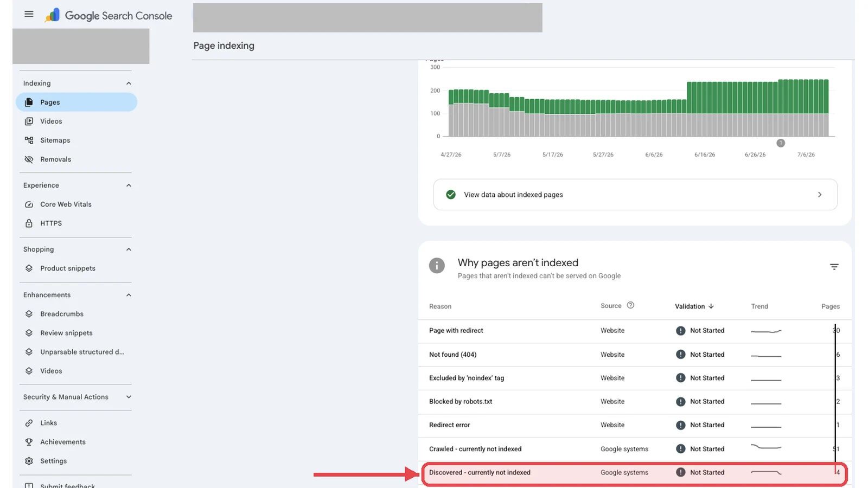The image size is (868, 488).
Task: Click the Review snippets layers icon
Action: point(29,332)
